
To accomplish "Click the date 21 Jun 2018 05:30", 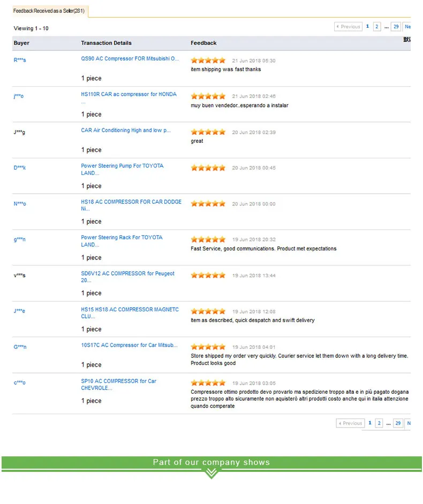I will [x=253, y=61].
